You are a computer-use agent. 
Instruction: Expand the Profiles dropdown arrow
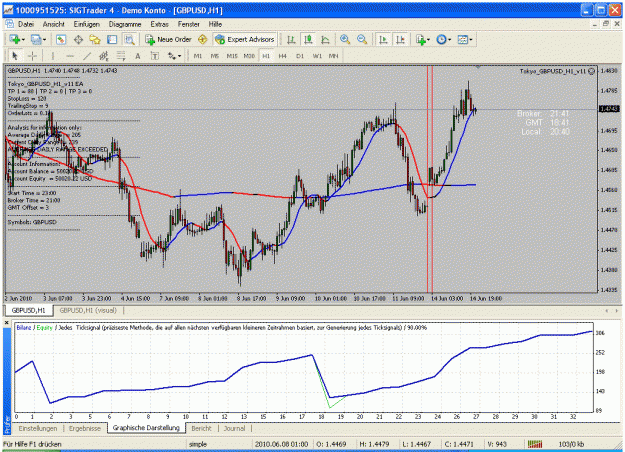click(44, 40)
